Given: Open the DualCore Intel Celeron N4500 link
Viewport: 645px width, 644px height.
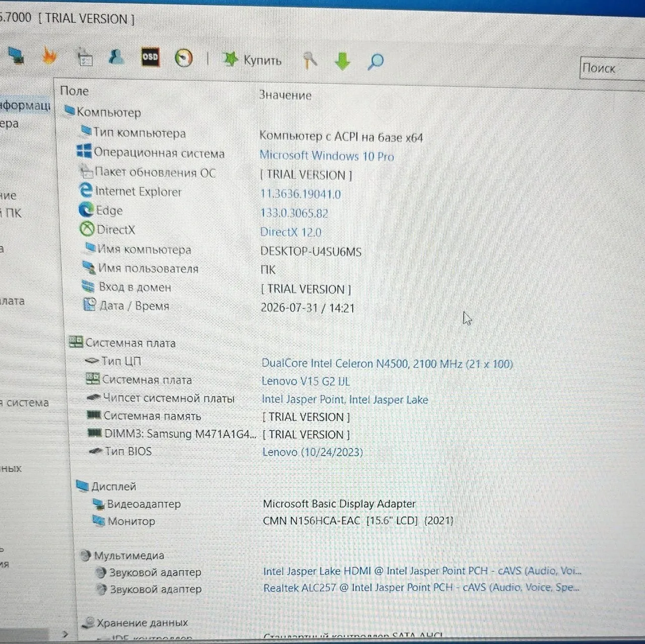Looking at the screenshot, I should [387, 364].
